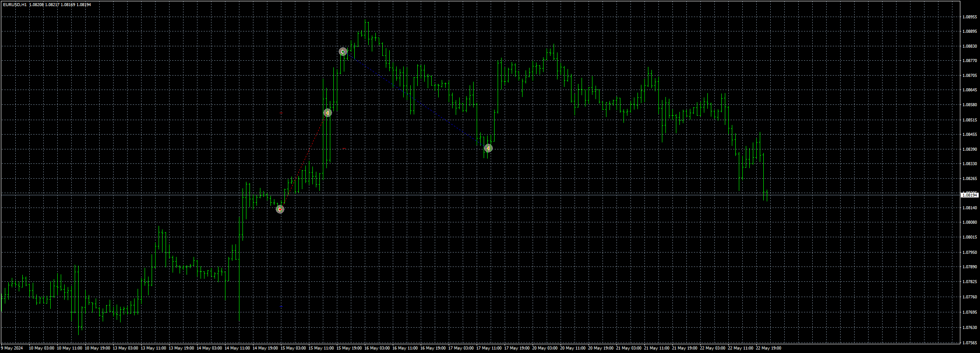Click the 13 May 11:00 time label
This screenshot has width=980, height=353.
coord(153,348)
